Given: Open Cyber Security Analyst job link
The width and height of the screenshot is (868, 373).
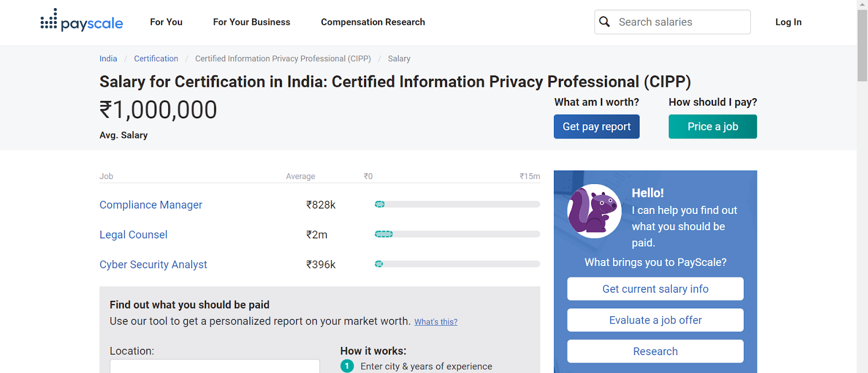Looking at the screenshot, I should pyautogui.click(x=153, y=264).
